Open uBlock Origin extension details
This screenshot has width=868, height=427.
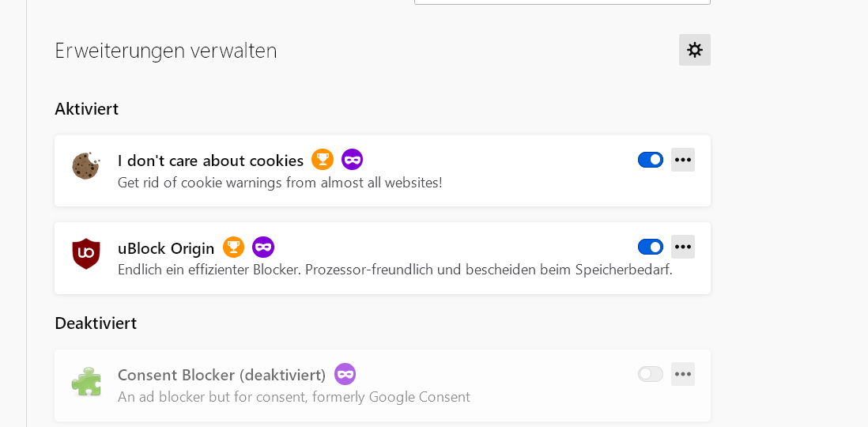tap(166, 248)
